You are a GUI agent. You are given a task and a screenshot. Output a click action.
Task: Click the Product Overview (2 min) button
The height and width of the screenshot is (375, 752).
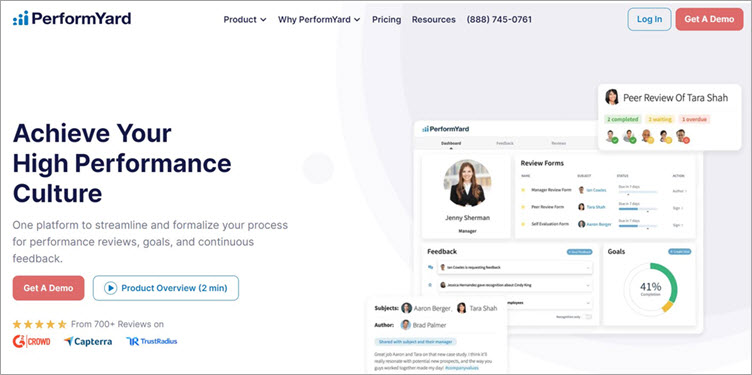point(166,288)
